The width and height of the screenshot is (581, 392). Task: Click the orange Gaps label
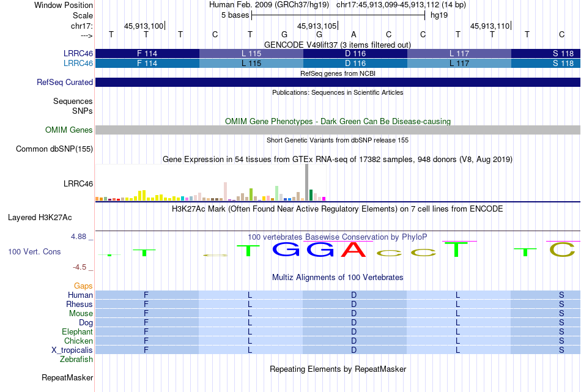83,286
